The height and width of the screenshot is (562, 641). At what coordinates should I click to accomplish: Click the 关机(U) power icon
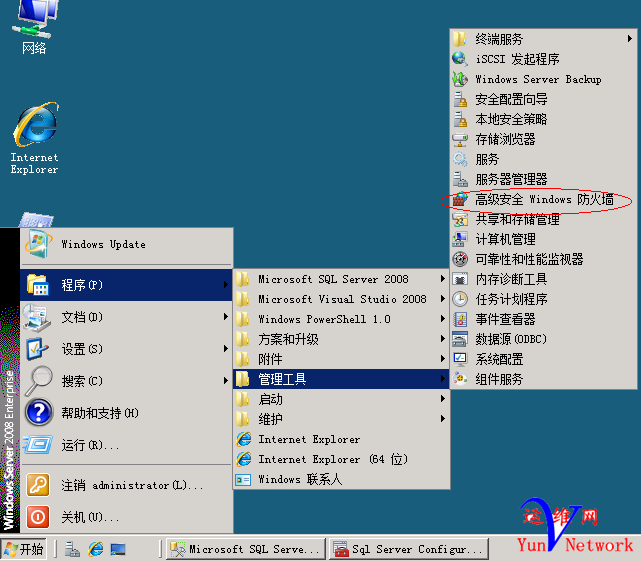(38, 517)
